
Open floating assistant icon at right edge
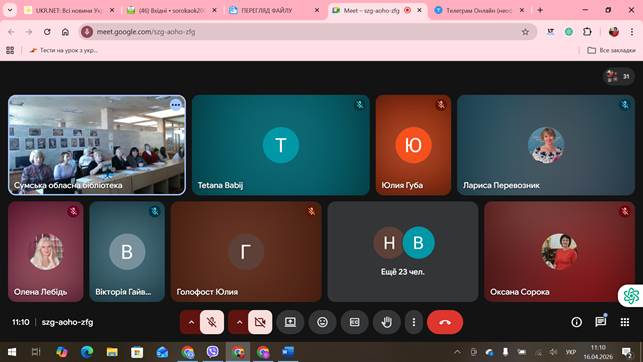pyautogui.click(x=631, y=295)
